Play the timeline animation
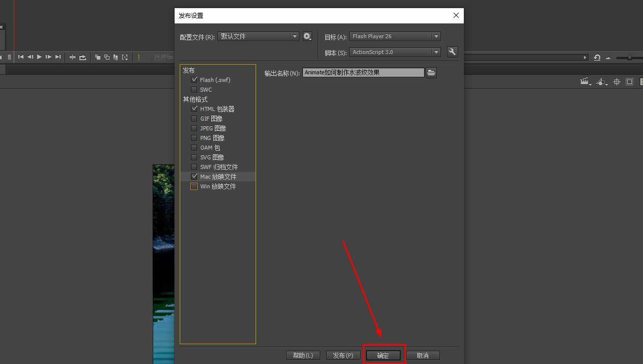This screenshot has height=364, width=643. point(39,57)
